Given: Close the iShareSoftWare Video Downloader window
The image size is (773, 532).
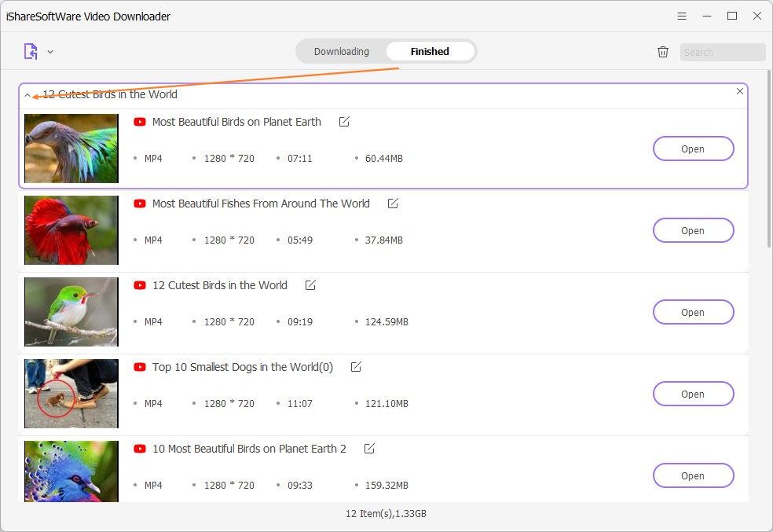Looking at the screenshot, I should (x=757, y=17).
